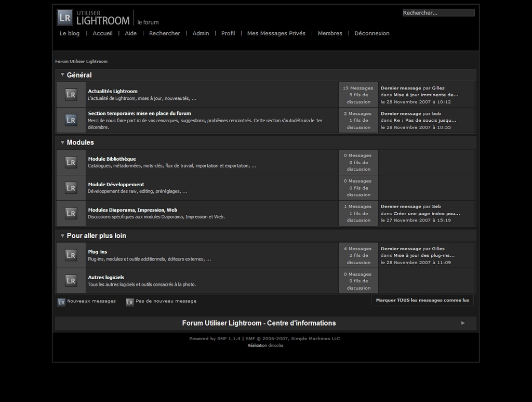532x402 pixels.
Task: Open Le blog menu item
Action: click(70, 33)
